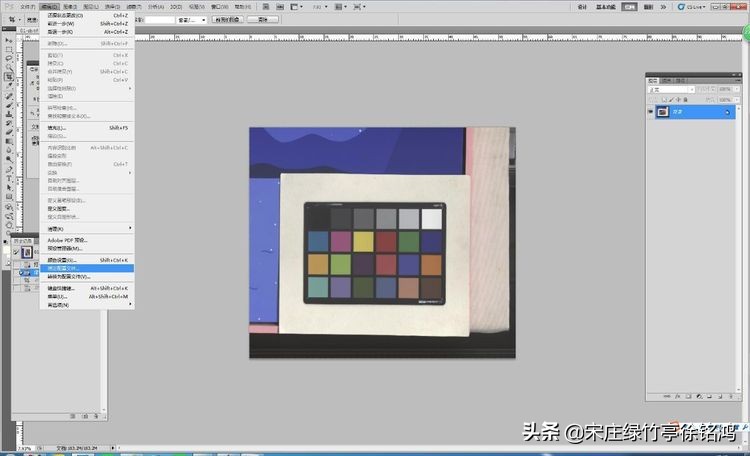Select the Path Selection tool
The image size is (750, 456).
9,188
